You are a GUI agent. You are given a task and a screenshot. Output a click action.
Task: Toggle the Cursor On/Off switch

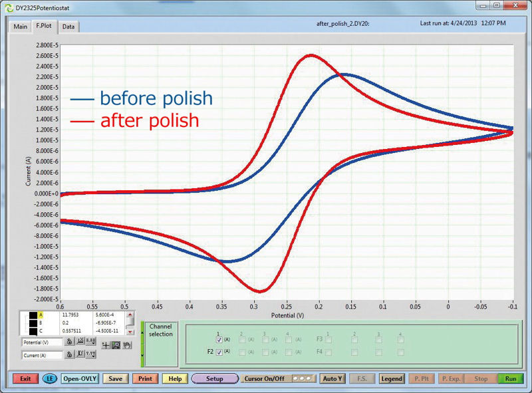pos(303,378)
